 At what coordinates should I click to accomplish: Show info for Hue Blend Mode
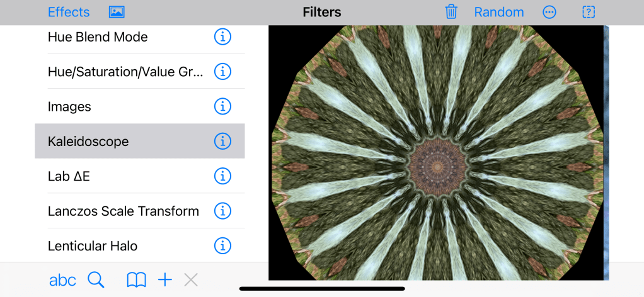click(x=222, y=37)
